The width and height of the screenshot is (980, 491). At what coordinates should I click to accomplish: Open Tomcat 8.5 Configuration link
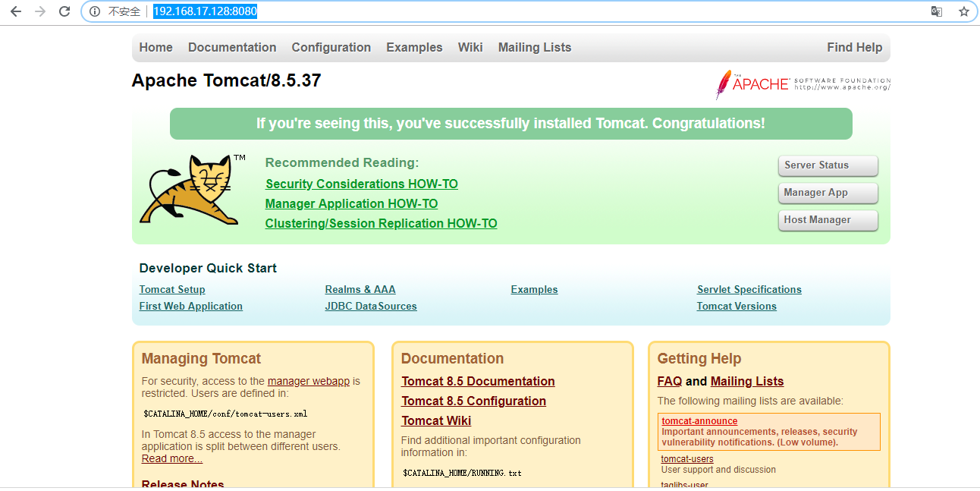[473, 401]
